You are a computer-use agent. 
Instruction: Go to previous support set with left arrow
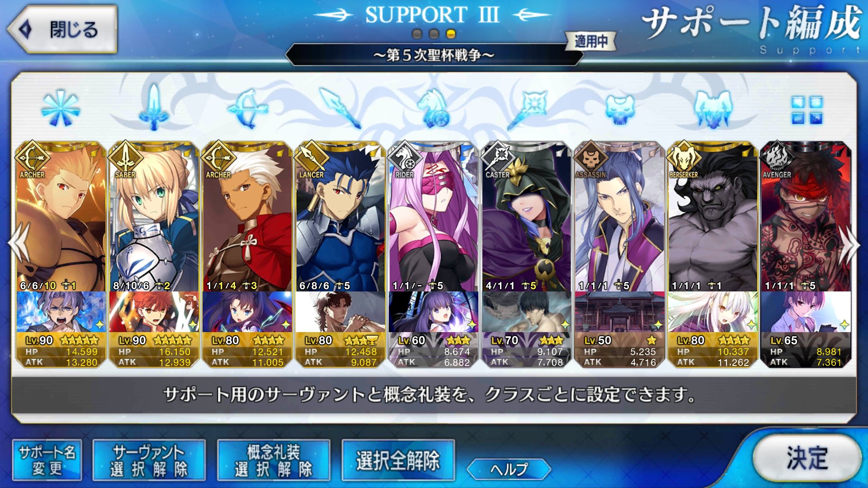[19, 243]
